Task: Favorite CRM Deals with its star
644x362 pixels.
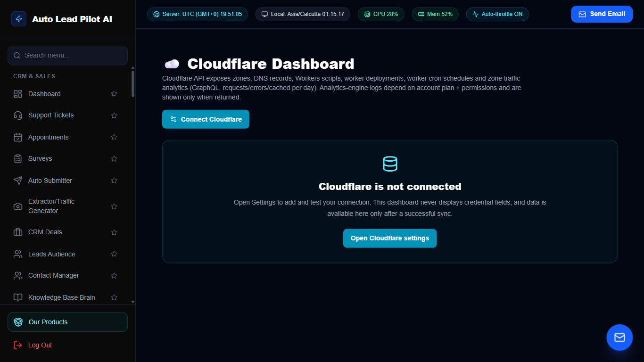Action: point(114,232)
